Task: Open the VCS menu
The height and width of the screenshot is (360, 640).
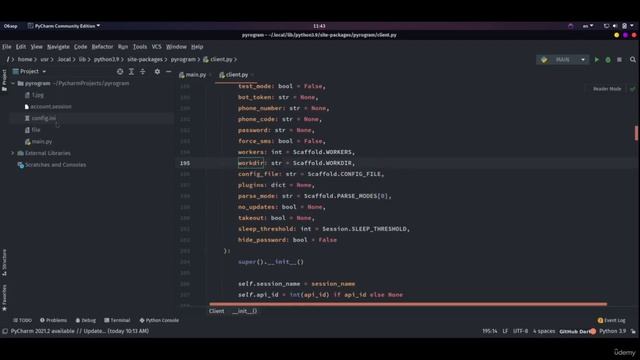Action: [156, 47]
